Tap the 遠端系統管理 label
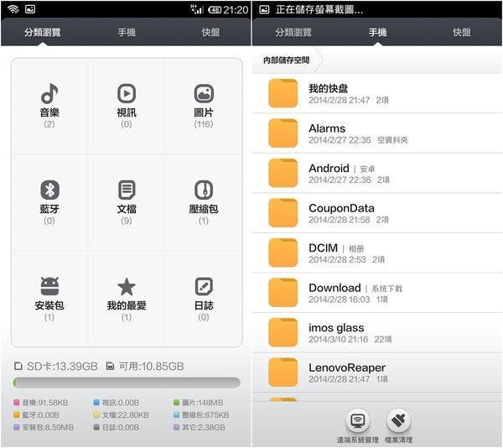The width and height of the screenshot is (503, 448). [358, 440]
